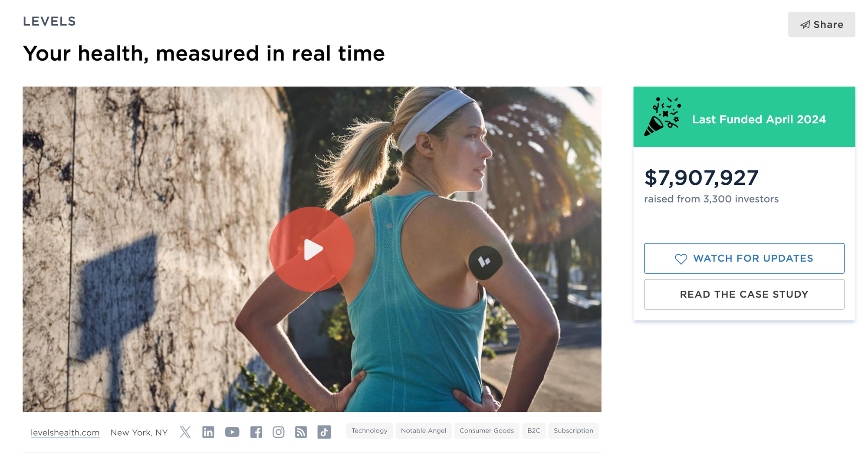Select the Consumer Goods tag

487,431
